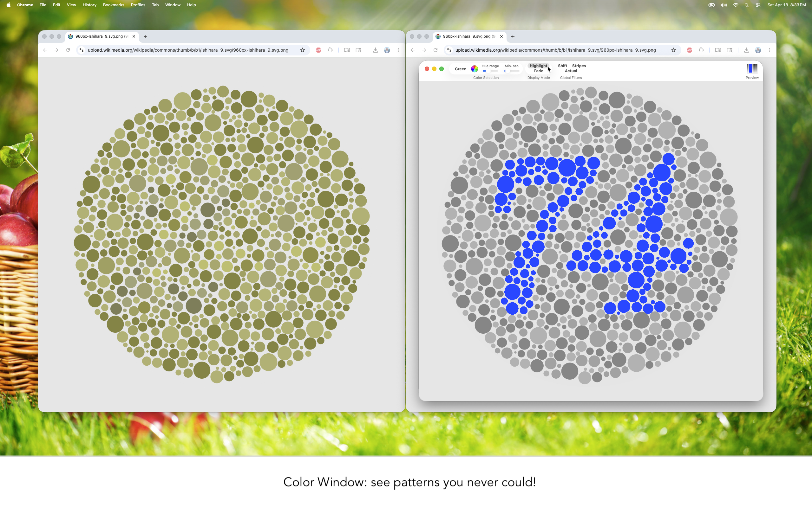Open the Green color name dropdown
Screen dimensions: 812x507
[x=460, y=69]
